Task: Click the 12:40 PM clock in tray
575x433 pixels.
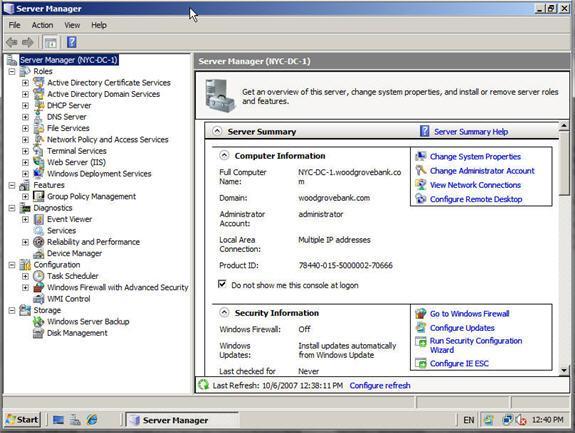Action: [x=547, y=420]
